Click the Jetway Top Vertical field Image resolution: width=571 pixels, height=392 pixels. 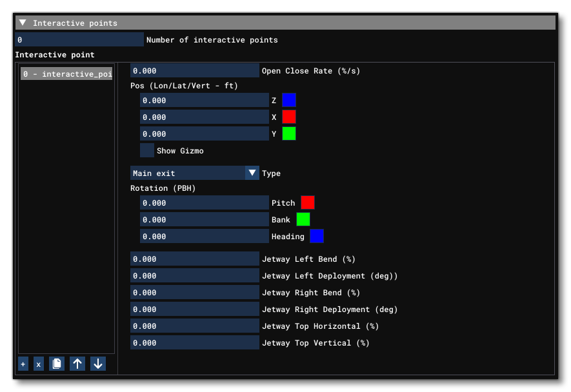point(194,342)
